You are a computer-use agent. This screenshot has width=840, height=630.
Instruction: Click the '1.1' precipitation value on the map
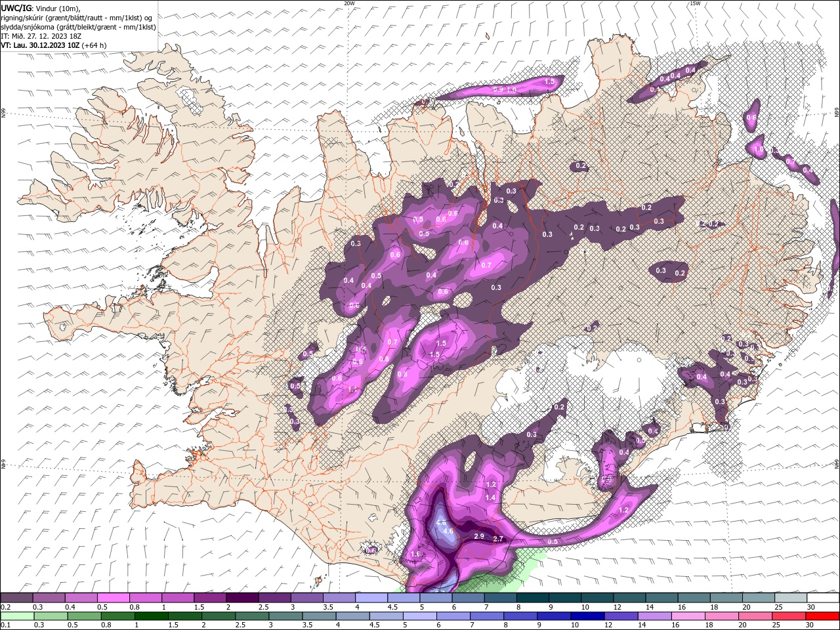(x=352, y=389)
